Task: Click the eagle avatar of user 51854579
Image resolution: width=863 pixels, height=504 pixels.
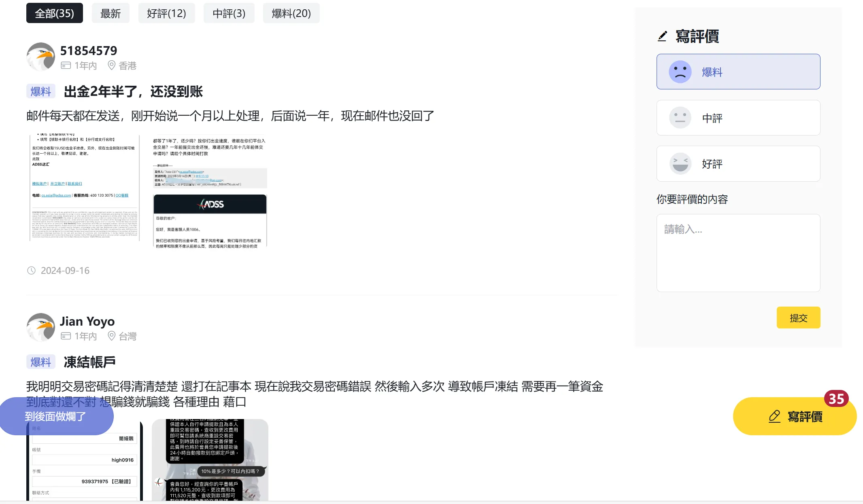Action: [40, 57]
